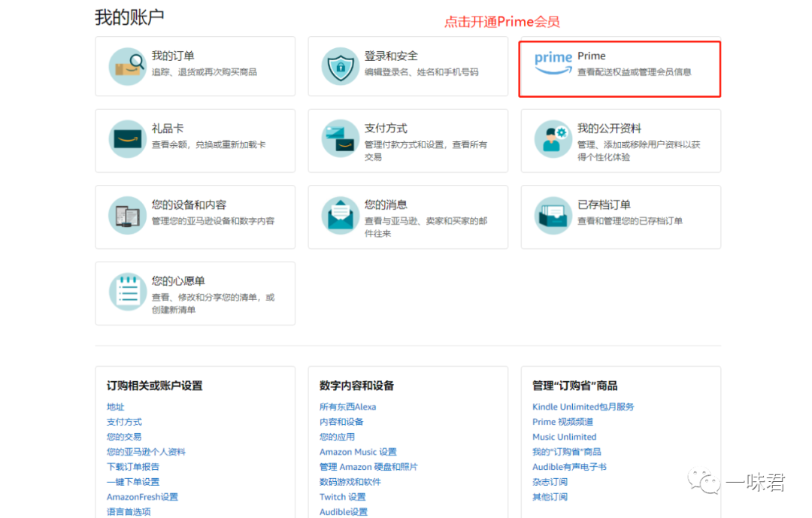Viewport: 812px width, 518px height.
Task: Click the 订购相关或账户设置 heading
Action: (155, 386)
